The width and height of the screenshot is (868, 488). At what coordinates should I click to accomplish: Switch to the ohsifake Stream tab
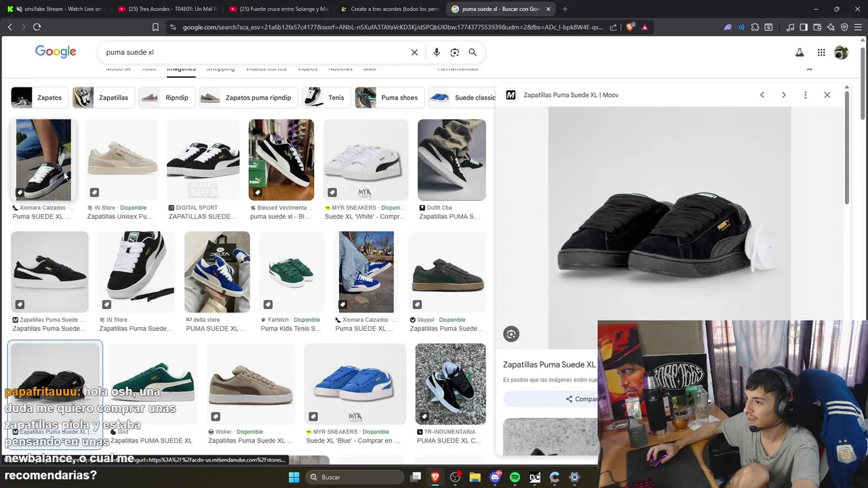(56, 9)
